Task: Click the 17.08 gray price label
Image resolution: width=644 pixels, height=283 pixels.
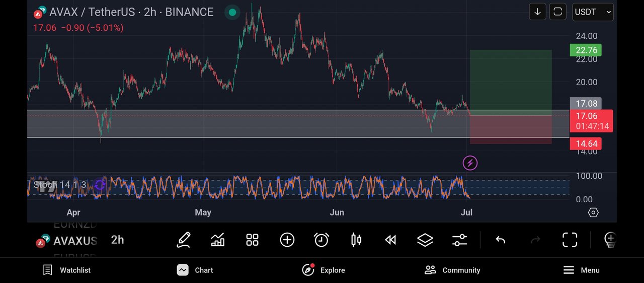Action: (586, 104)
